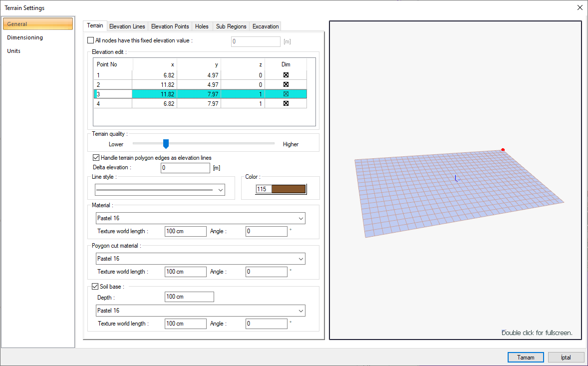This screenshot has width=588, height=366.
Task: Toggle Dim checkbox for point 2
Action: (286, 84)
